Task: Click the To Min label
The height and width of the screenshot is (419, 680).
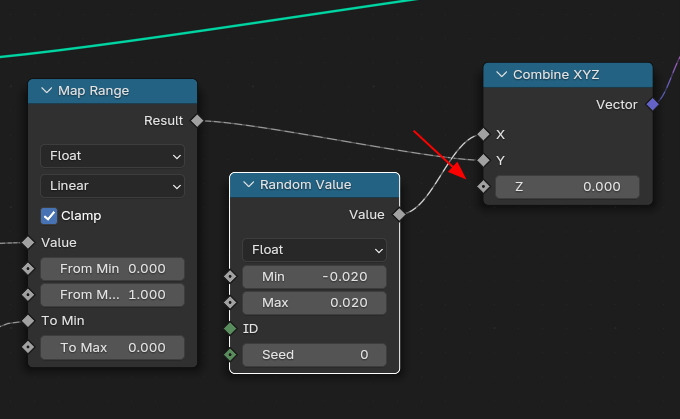Action: click(63, 321)
